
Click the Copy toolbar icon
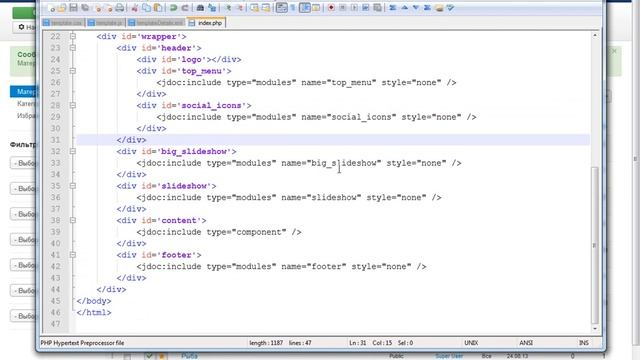point(146,8)
